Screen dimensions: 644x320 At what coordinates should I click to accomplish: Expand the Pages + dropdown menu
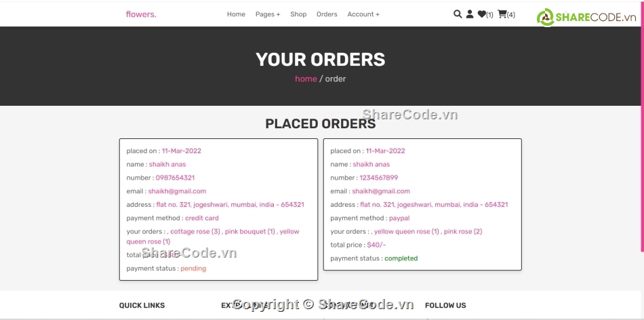pos(268,14)
